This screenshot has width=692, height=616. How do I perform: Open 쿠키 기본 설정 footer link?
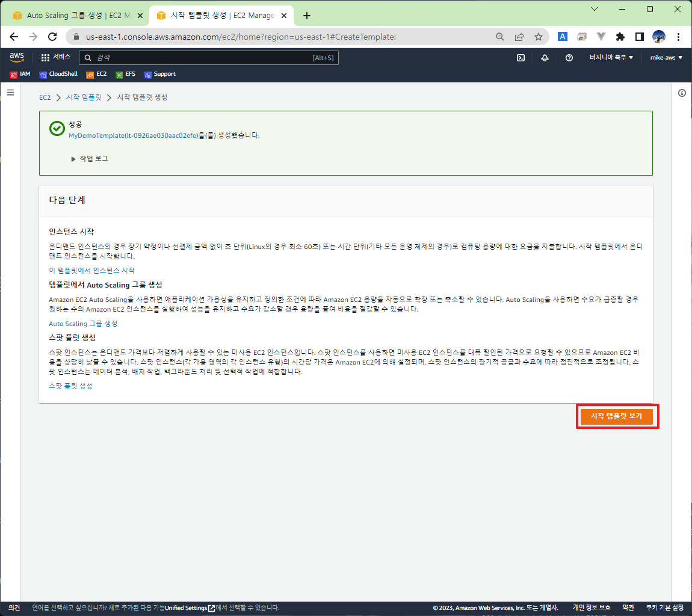(665, 608)
